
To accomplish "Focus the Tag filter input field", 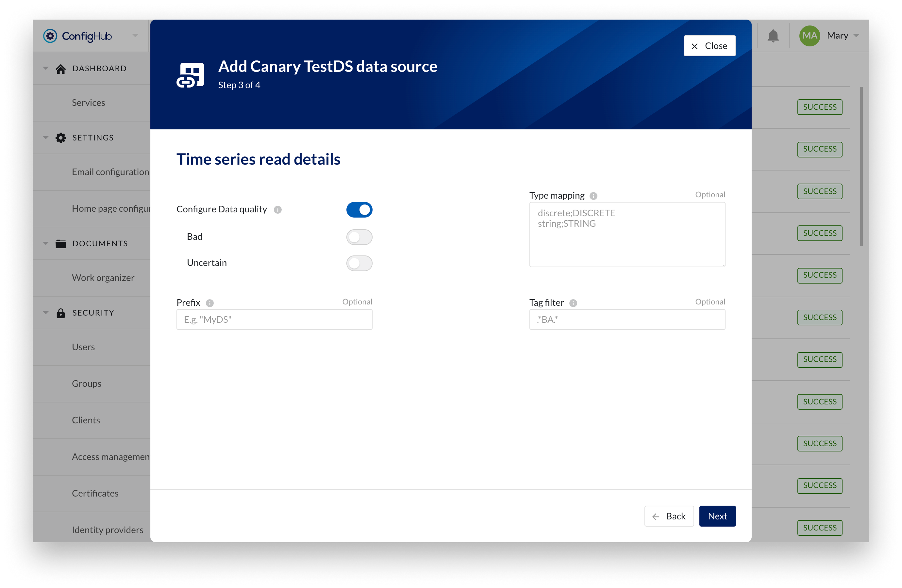I will (x=627, y=319).
